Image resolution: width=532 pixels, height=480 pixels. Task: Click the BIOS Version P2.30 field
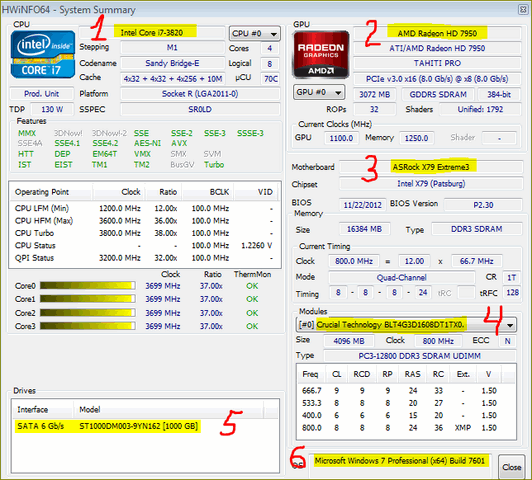[483, 205]
